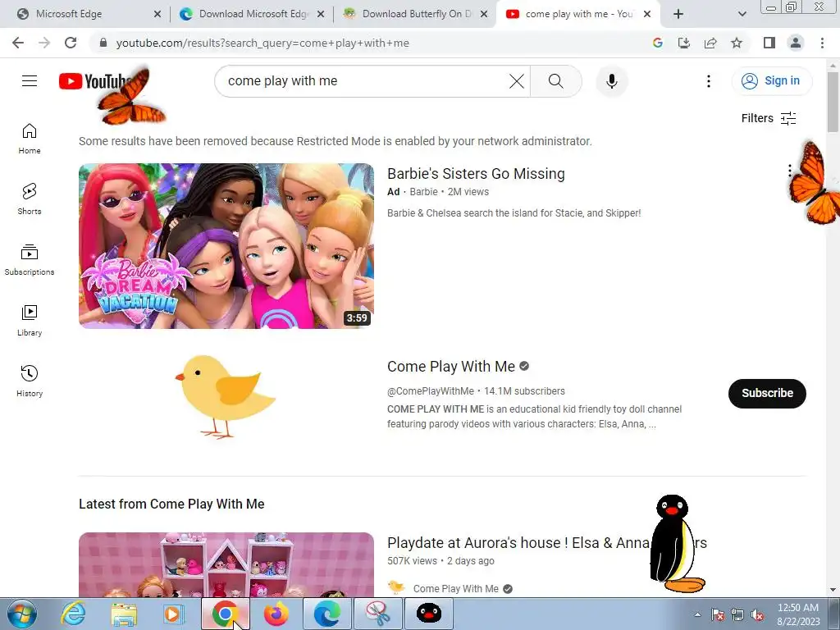Open Snipping Tool from taskbar
This screenshot has height=630, width=840.
click(x=377, y=614)
